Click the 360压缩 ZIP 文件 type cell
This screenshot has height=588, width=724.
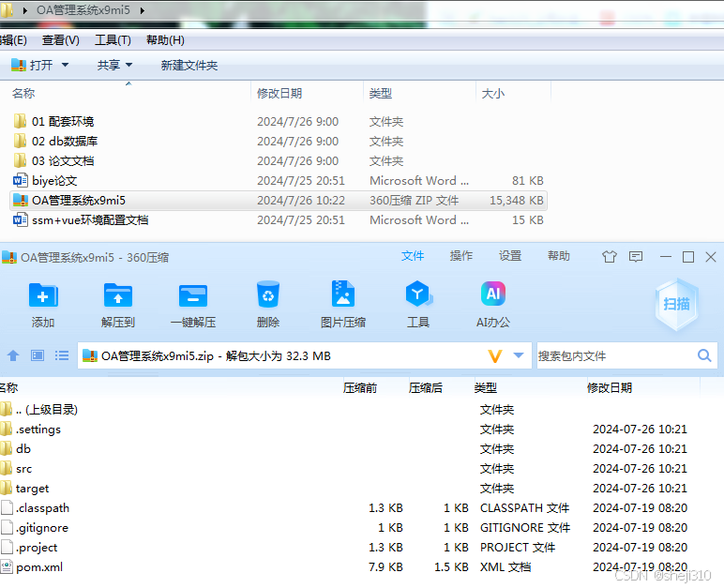pyautogui.click(x=415, y=200)
